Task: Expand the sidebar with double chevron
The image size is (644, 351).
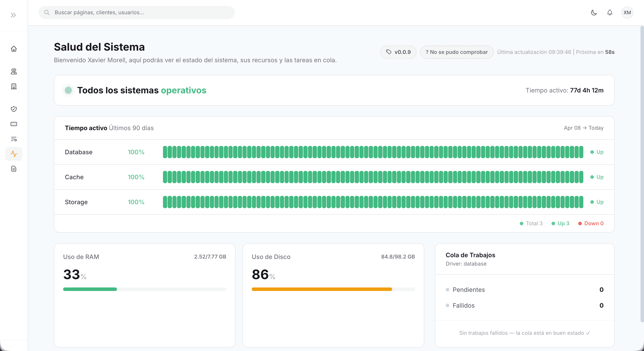Action: [13, 15]
